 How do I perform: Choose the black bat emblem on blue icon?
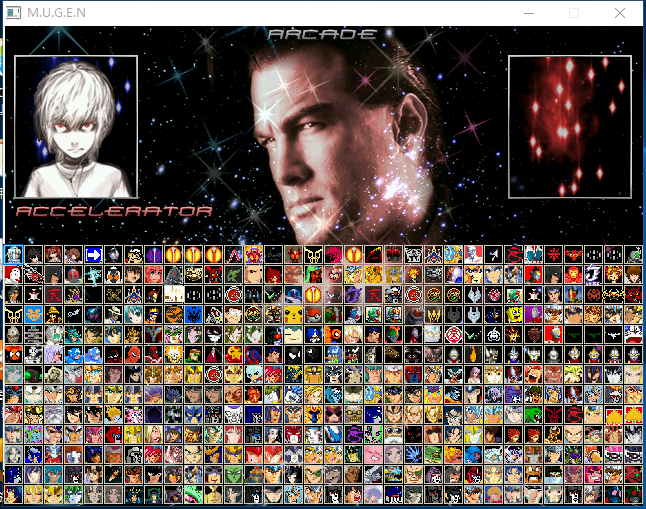pos(193,315)
